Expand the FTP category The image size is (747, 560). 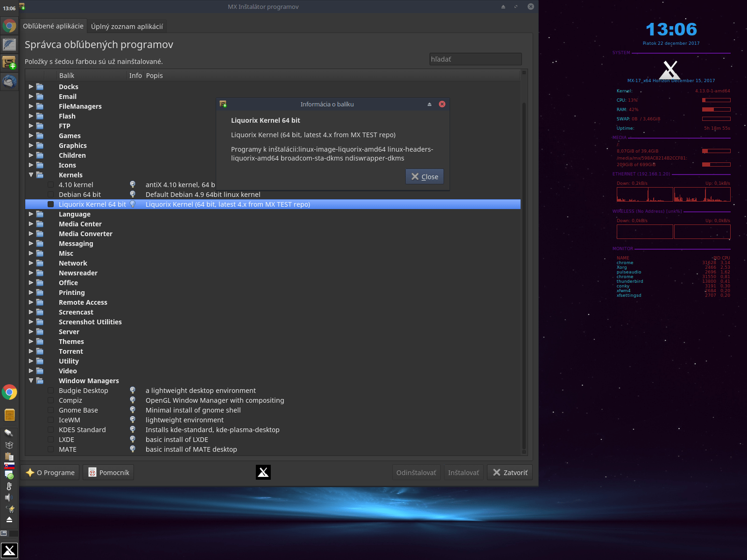pos(31,126)
